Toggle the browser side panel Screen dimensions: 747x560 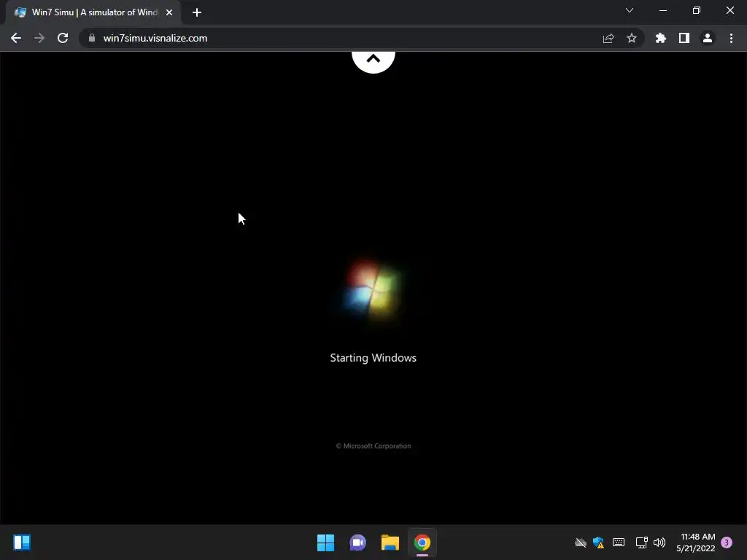tap(684, 38)
